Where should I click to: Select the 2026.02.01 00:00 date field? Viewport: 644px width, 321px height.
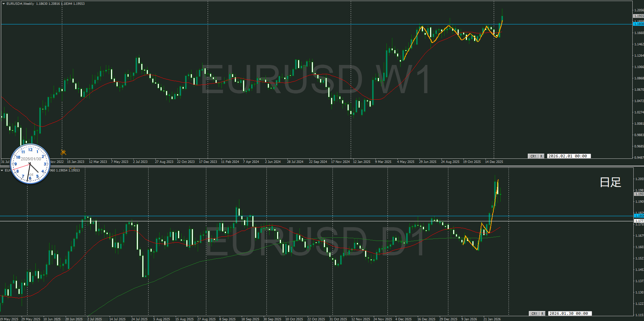coord(568,156)
